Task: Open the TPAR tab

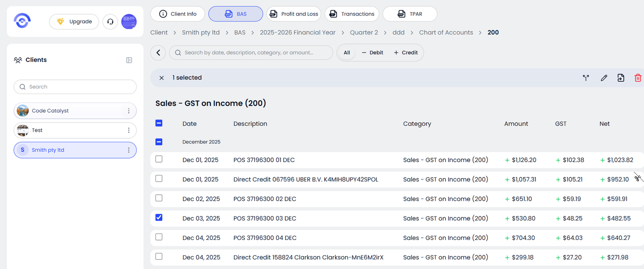Action: (x=409, y=14)
